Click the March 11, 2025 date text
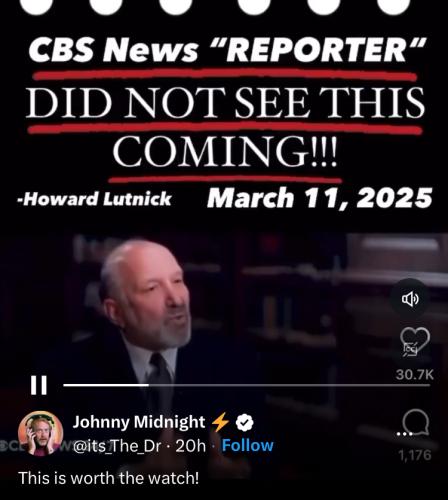The image size is (448, 500). 319,197
